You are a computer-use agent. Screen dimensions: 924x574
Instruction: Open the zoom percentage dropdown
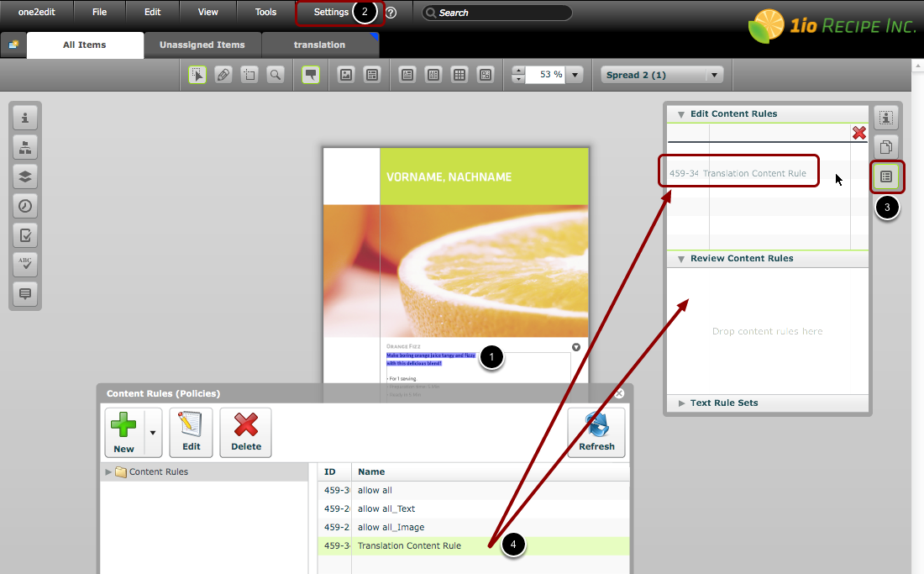click(x=575, y=75)
